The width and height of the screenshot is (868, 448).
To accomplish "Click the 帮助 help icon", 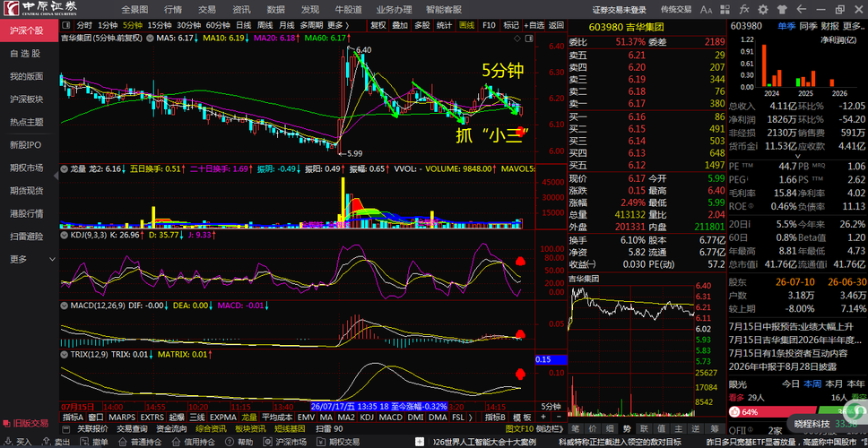I will point(228,442).
